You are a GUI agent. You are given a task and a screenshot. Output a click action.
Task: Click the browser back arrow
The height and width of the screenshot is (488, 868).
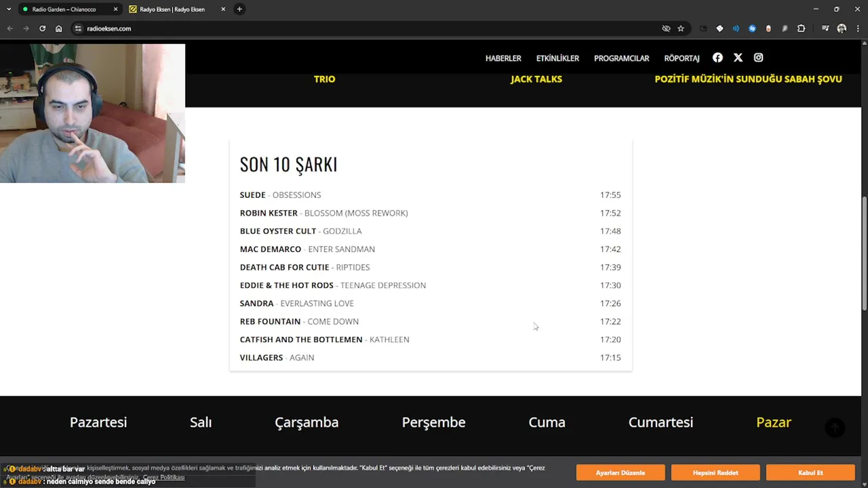tap(9, 28)
